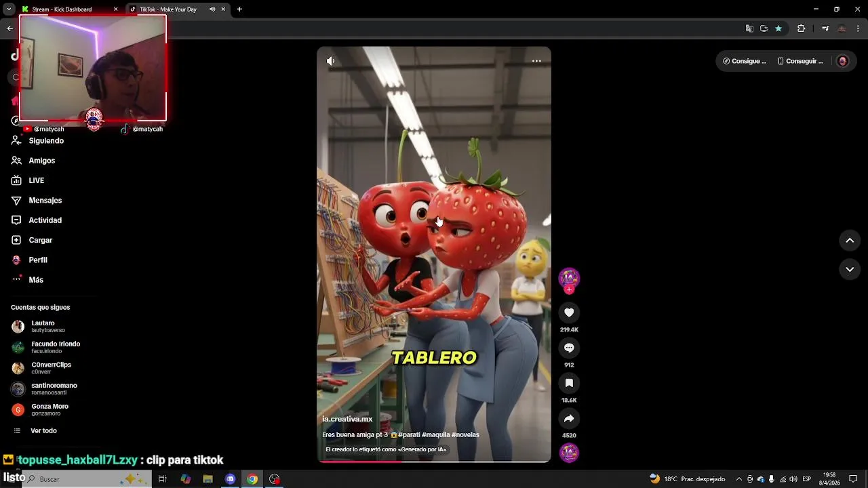Viewport: 868px width, 488px height.
Task: Open the media controls icon in Chrome
Action: click(x=825, y=28)
